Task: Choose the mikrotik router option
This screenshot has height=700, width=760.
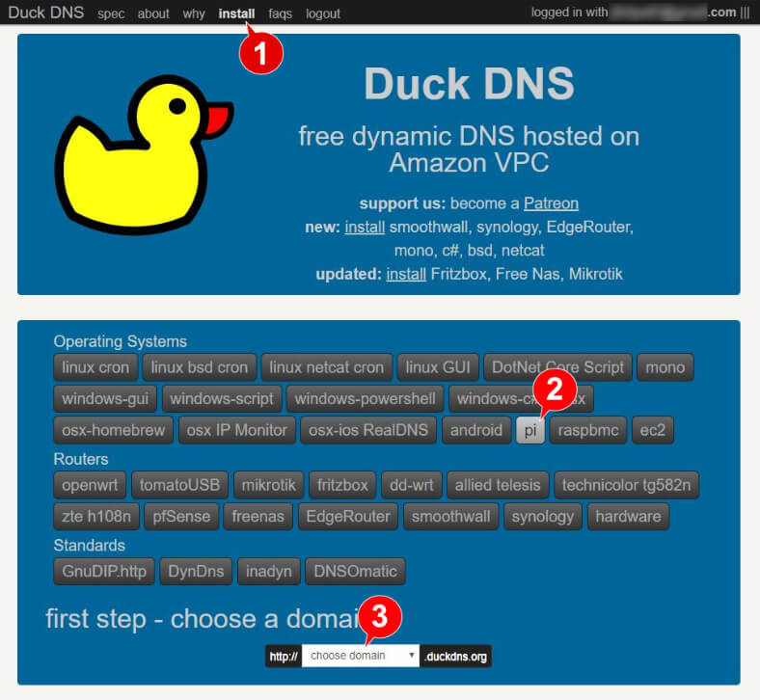Action: [268, 485]
